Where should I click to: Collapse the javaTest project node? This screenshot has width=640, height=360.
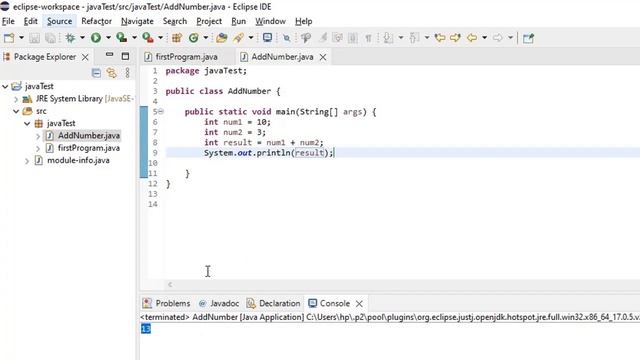(x=5, y=87)
